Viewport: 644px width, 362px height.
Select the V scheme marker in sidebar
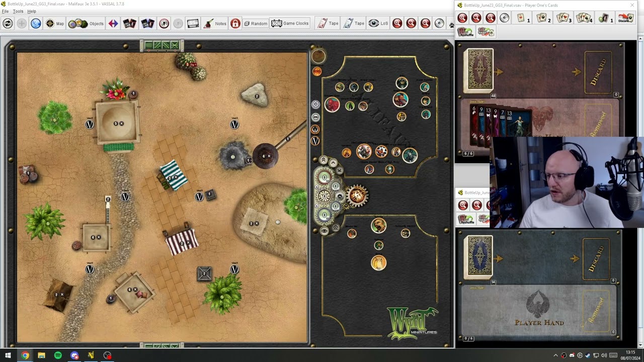point(315,141)
